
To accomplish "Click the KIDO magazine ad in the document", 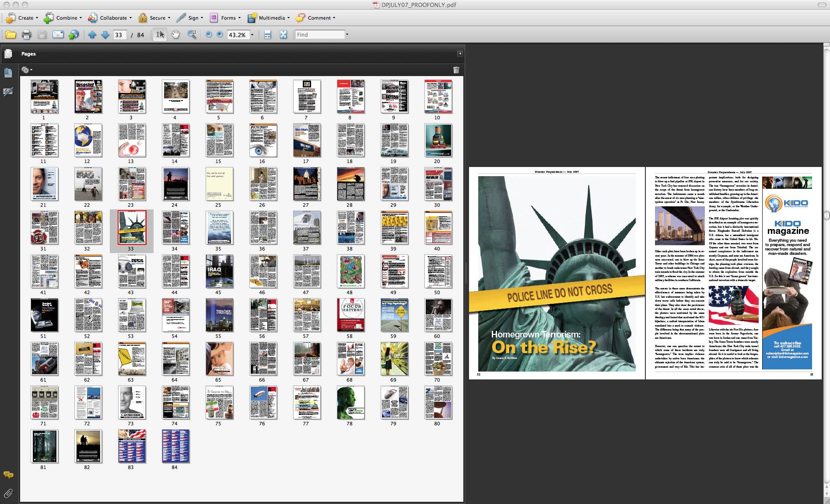I will pos(787,273).
